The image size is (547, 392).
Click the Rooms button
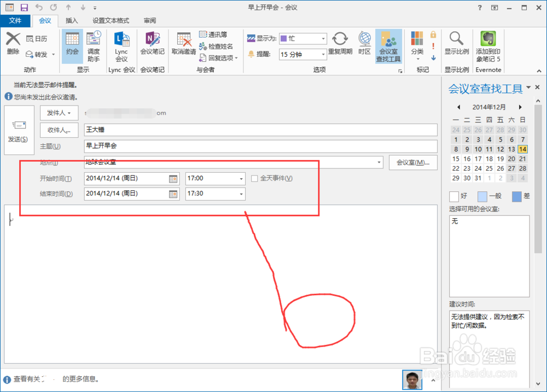click(x=413, y=162)
